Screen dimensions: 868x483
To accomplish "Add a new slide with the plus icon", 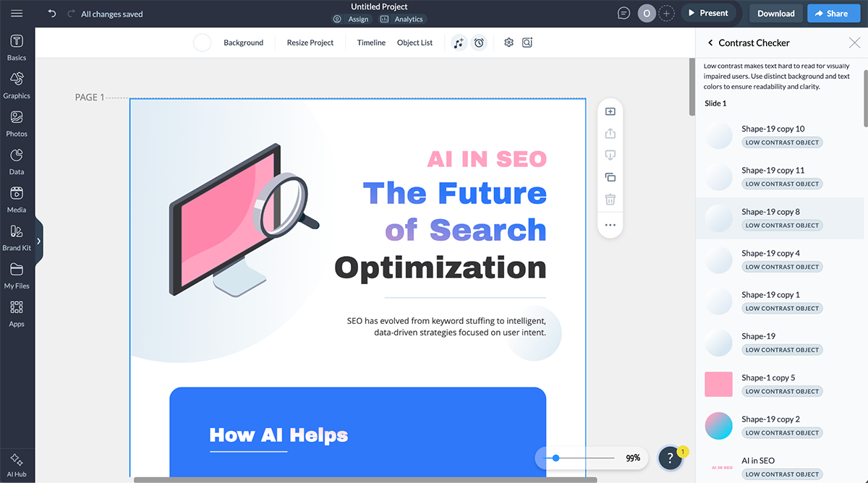I will 610,111.
